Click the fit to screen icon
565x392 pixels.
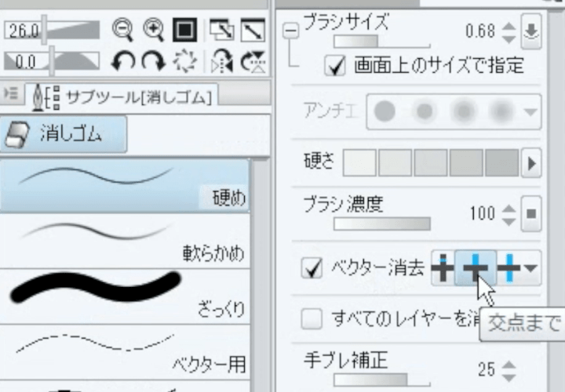(222, 30)
